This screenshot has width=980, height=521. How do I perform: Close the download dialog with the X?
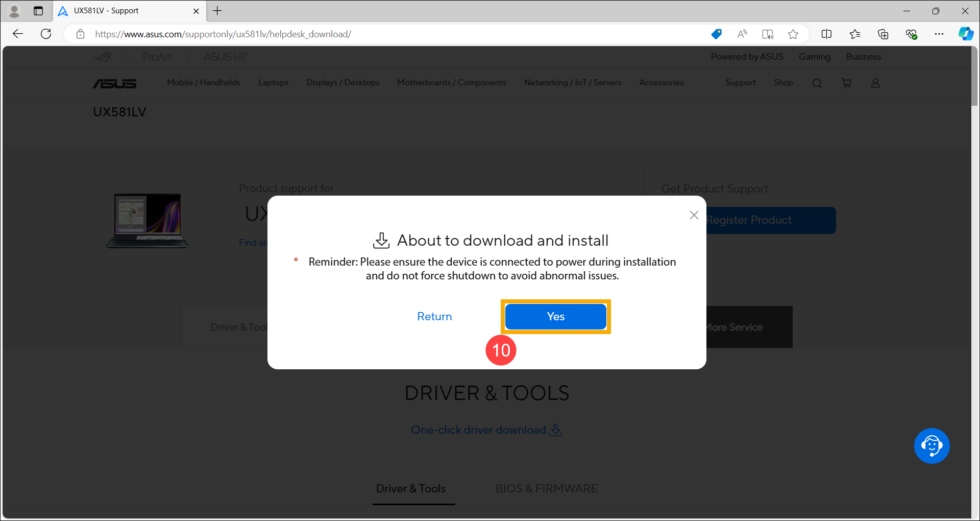(x=694, y=215)
